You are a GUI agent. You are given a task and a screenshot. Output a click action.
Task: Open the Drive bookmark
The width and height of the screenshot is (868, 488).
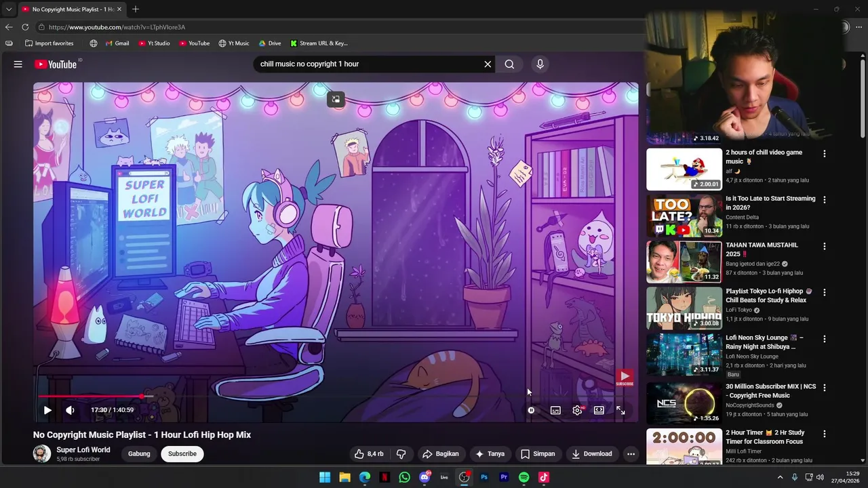click(x=270, y=43)
